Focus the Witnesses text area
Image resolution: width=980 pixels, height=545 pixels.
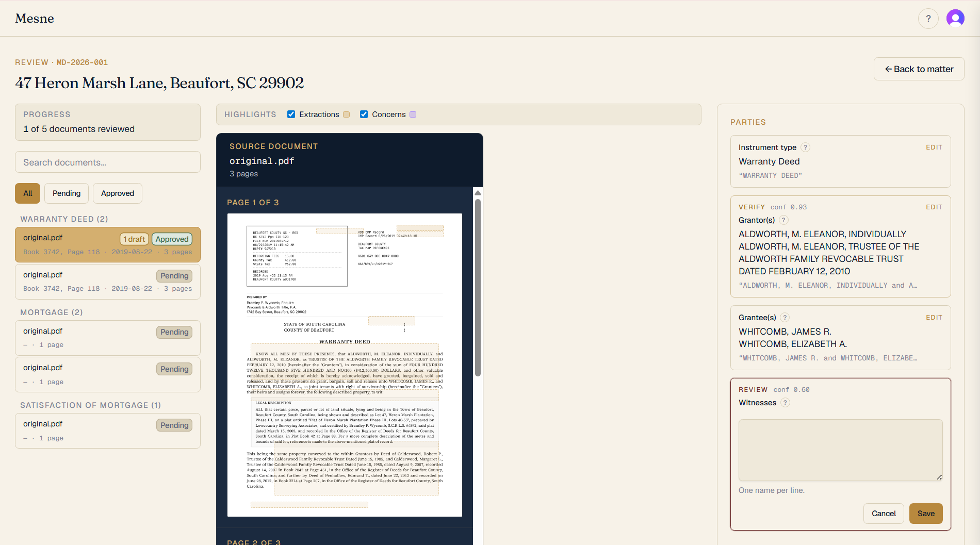click(x=840, y=450)
